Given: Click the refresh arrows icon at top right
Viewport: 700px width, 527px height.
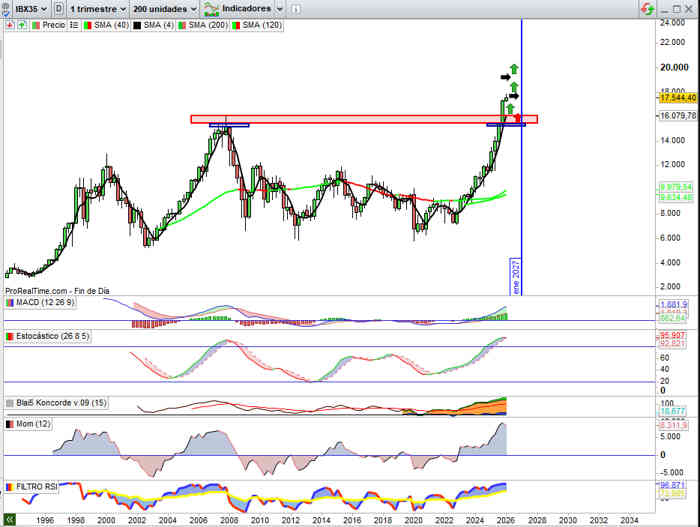Looking at the screenshot, I should point(690,8).
